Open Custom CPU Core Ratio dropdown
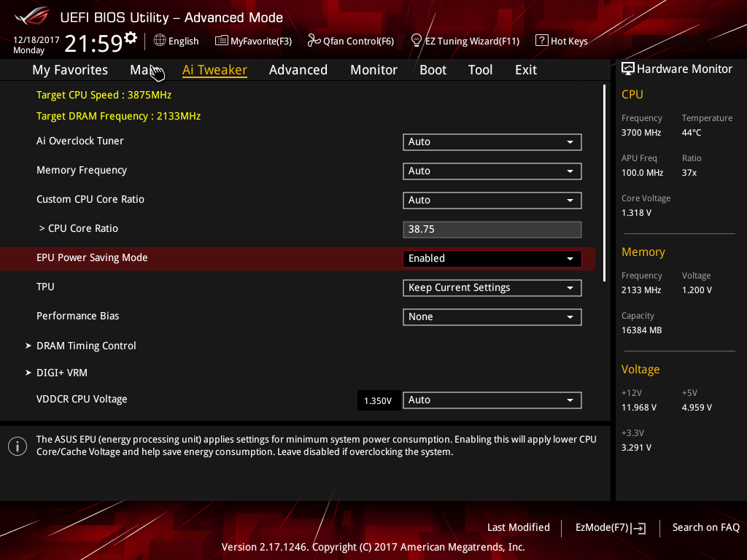Screen dimensions: 747x560 pyautogui.click(x=492, y=200)
